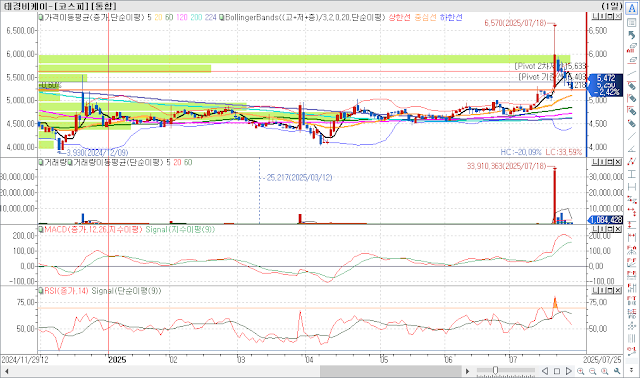
Task: Click the '3,930(2024/12/09)' low price label
Action: pos(97,153)
